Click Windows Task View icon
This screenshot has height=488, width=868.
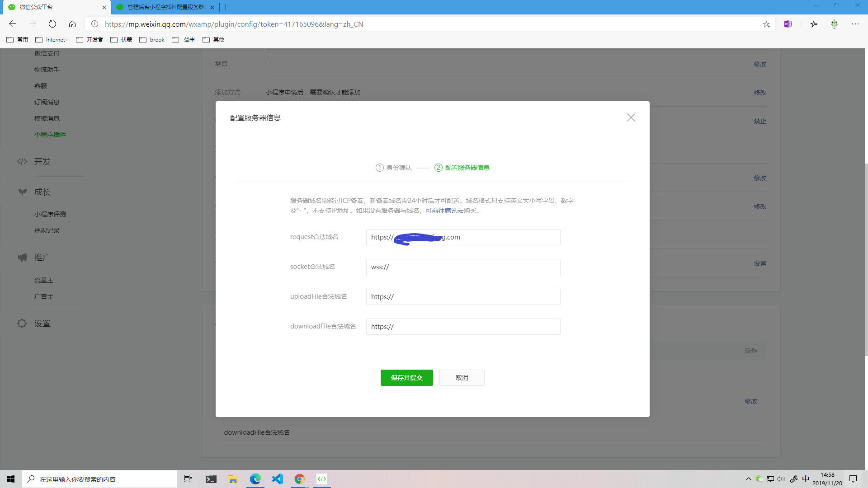click(188, 479)
